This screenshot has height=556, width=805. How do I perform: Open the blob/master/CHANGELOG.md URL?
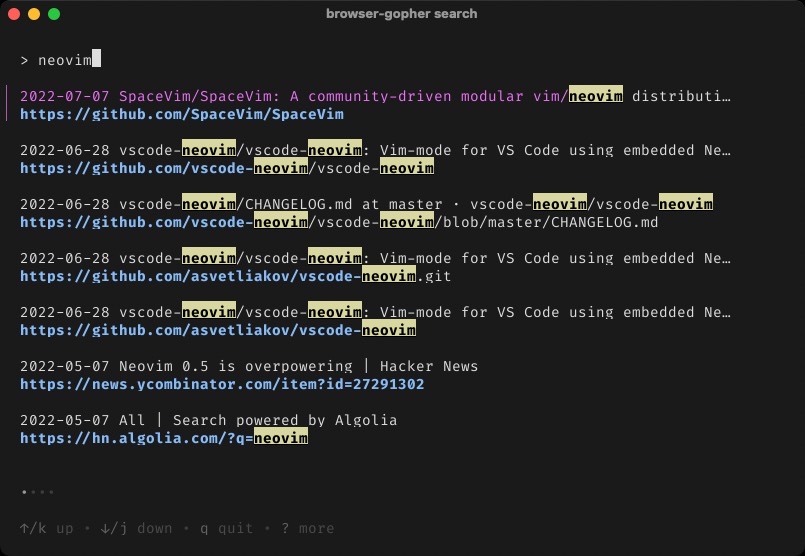pyautogui.click(x=339, y=222)
